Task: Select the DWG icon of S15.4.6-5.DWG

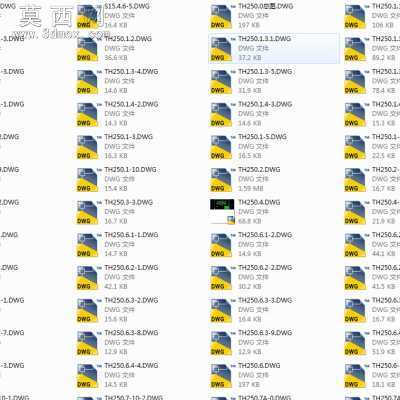Action: coord(87,17)
